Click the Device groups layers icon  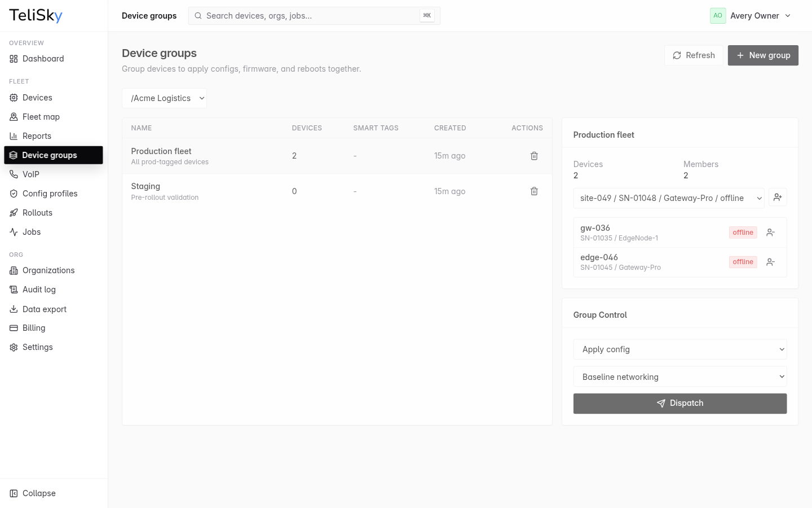14,155
